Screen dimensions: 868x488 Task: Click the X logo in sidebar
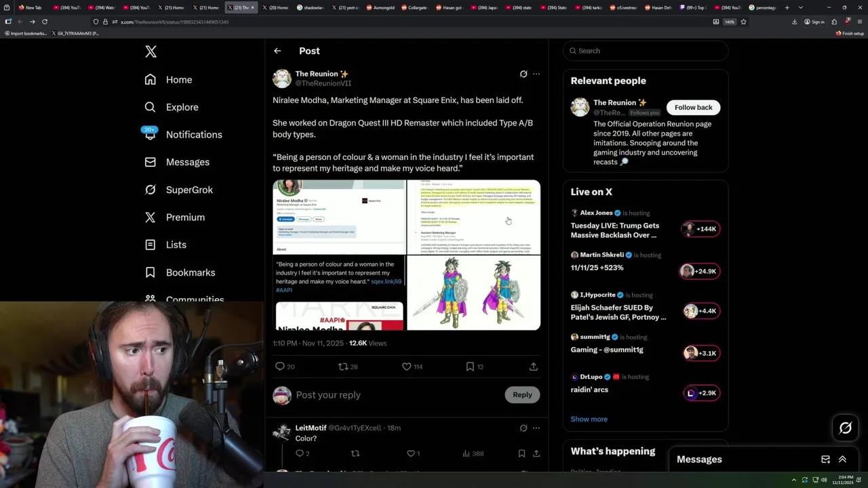click(x=151, y=52)
